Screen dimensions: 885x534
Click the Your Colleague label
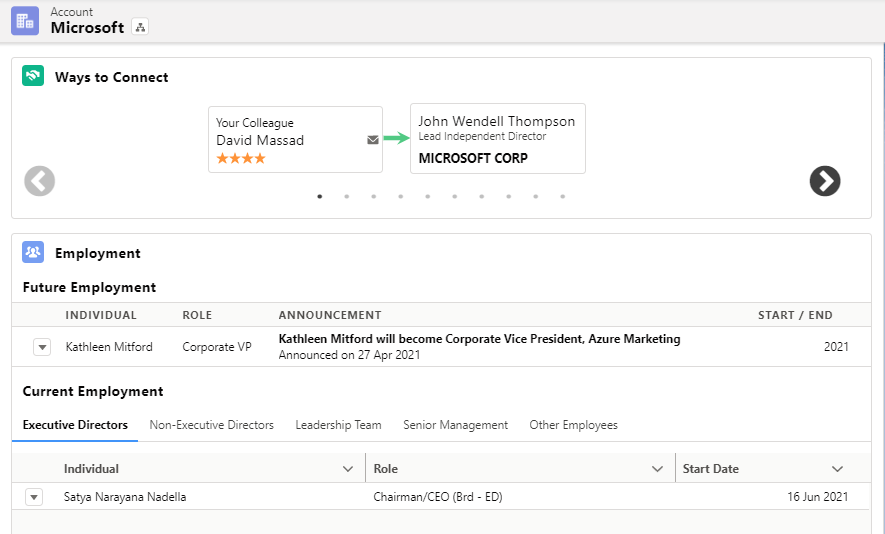click(255, 123)
